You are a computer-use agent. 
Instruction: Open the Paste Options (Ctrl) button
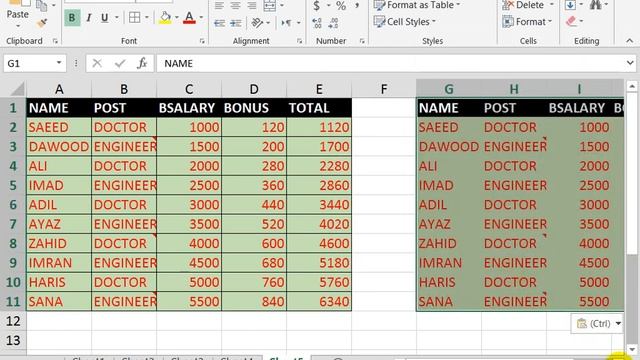point(597,324)
